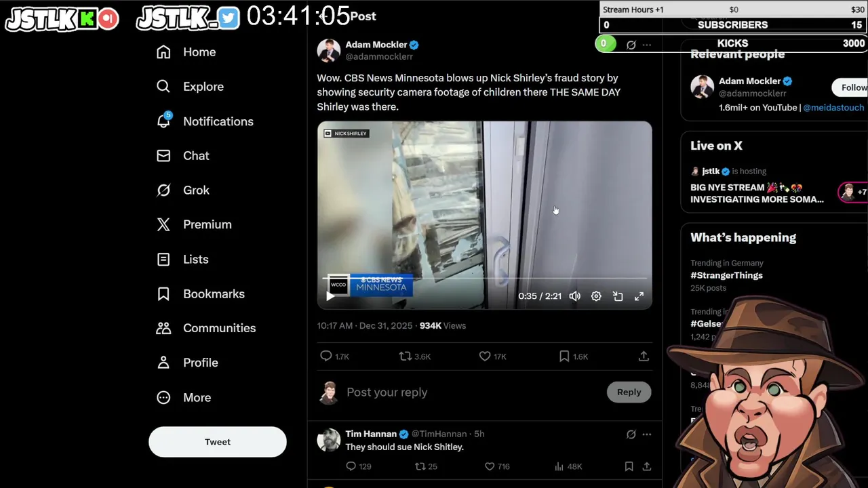
Task: Open video settings gear
Action: tap(596, 296)
